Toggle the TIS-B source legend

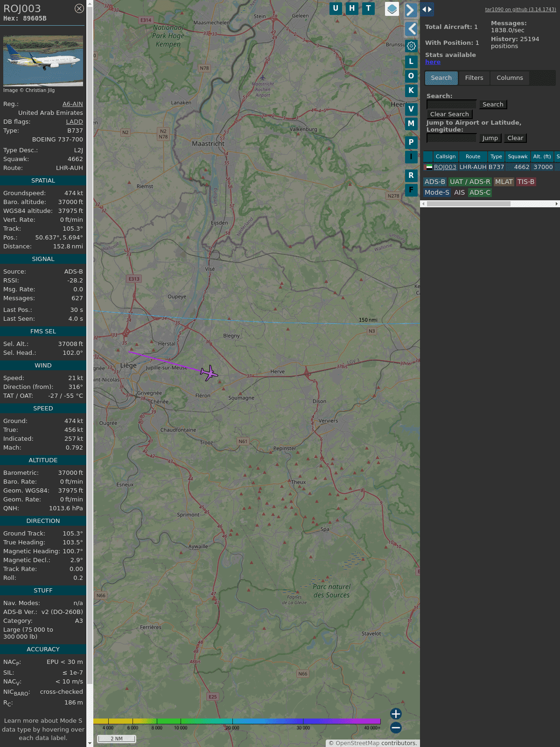526,182
